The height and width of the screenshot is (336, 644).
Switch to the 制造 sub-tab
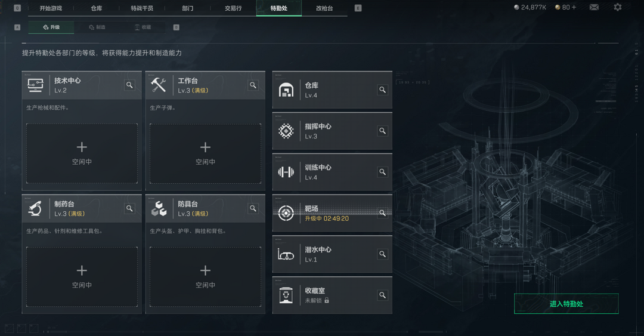click(x=97, y=27)
